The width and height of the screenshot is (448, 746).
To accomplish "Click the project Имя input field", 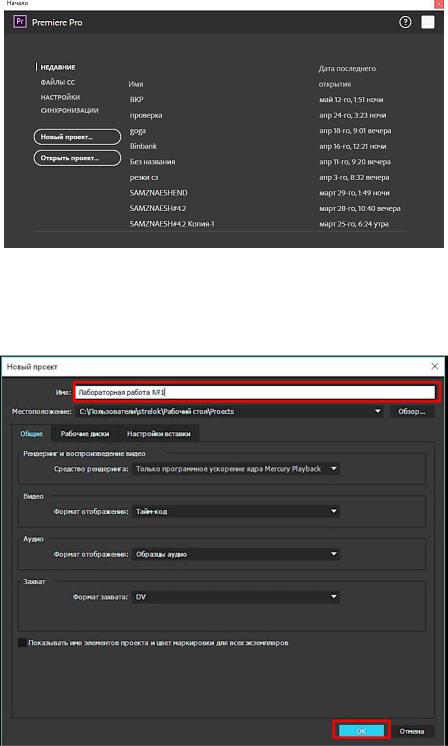I will coord(254,392).
